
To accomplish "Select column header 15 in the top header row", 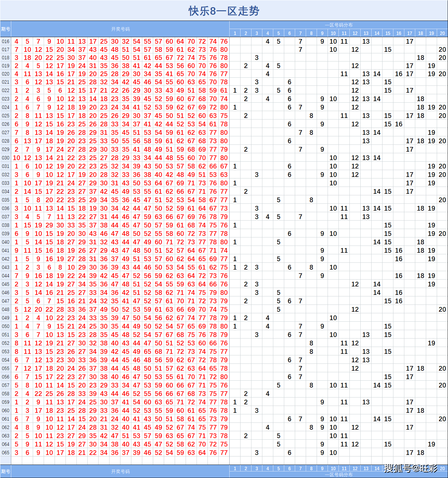I will [x=388, y=33].
